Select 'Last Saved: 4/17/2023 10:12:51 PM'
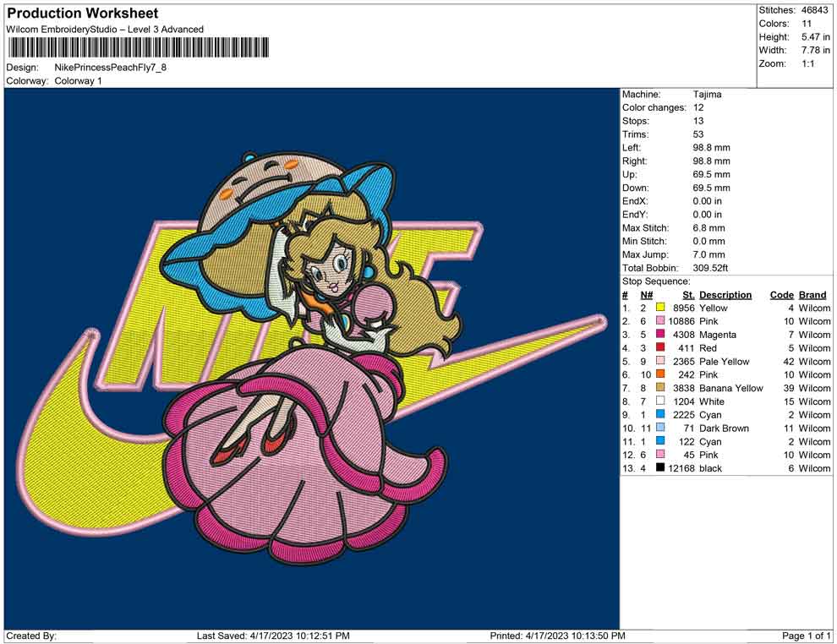Viewport: 837px width, 644px height. click(x=273, y=636)
